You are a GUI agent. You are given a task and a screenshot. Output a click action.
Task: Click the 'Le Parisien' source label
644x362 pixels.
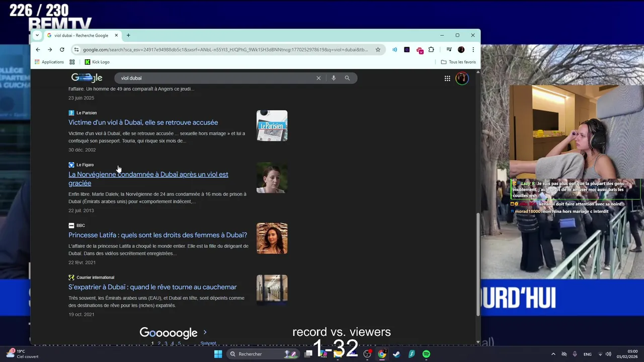coord(87,113)
